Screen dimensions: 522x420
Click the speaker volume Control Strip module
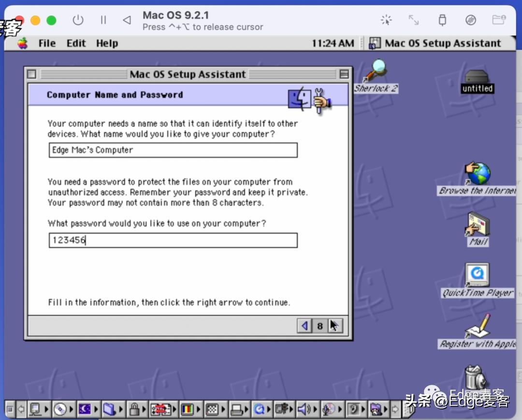point(302,408)
